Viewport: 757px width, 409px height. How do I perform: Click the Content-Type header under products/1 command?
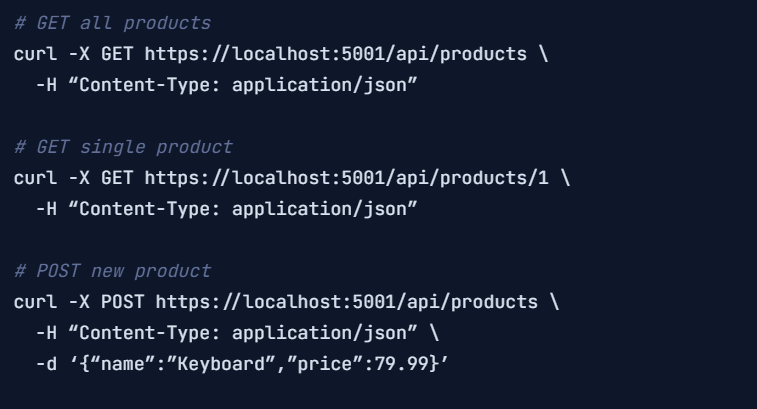point(243,209)
